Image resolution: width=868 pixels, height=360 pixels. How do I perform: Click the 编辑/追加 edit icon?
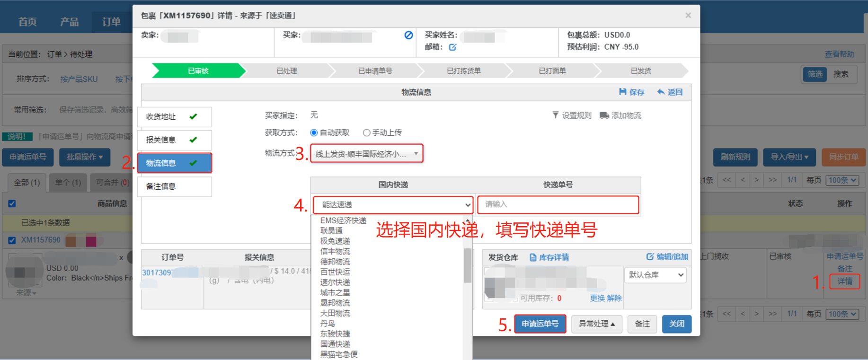[x=650, y=256]
